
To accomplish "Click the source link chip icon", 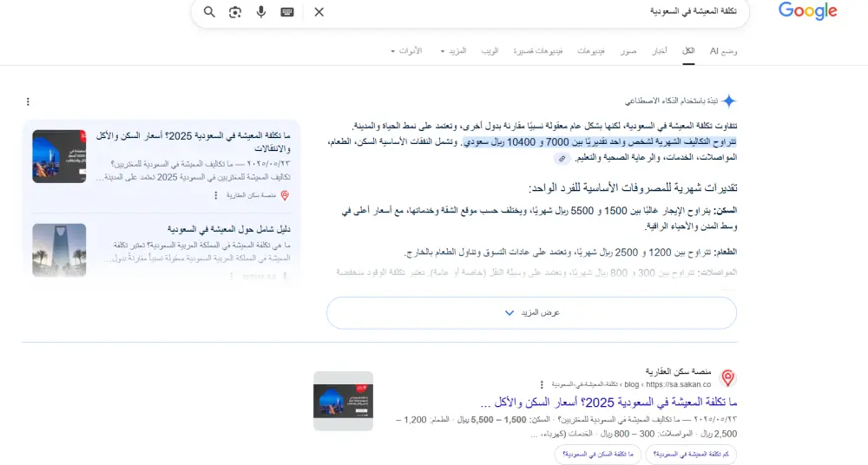I will [562, 158].
